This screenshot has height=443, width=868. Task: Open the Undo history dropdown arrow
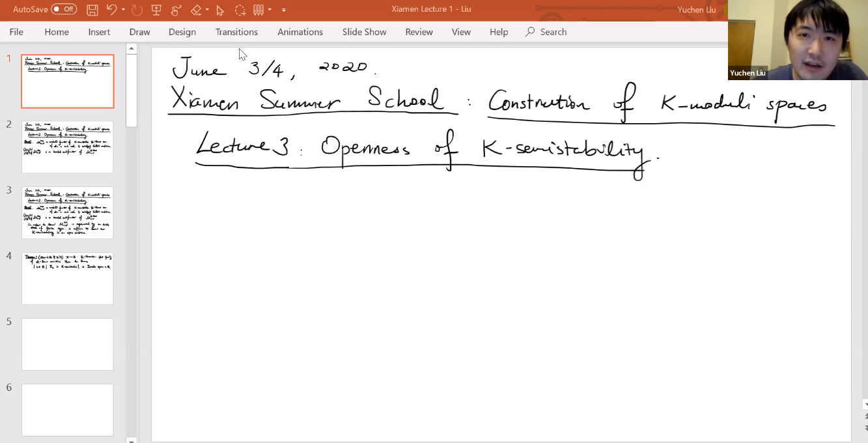pyautogui.click(x=123, y=10)
